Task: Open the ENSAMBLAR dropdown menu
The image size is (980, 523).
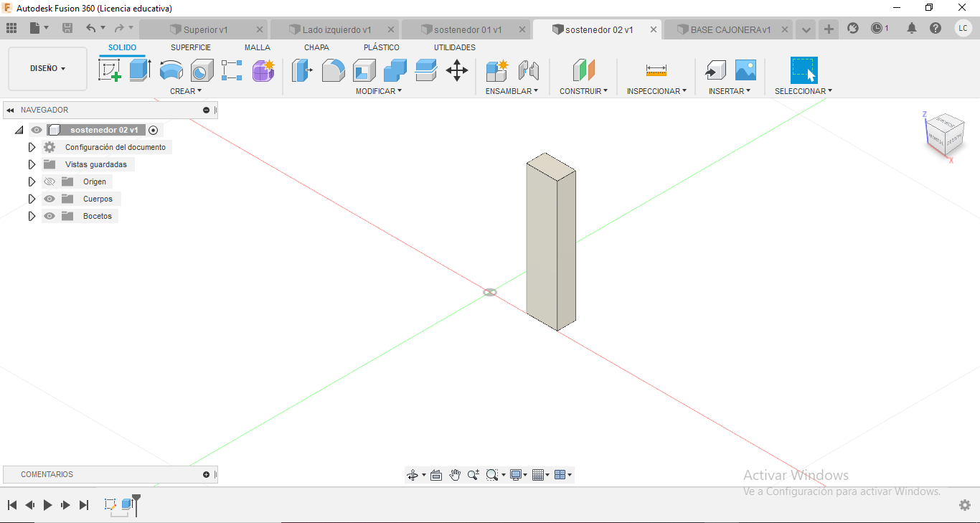Action: coord(512,91)
